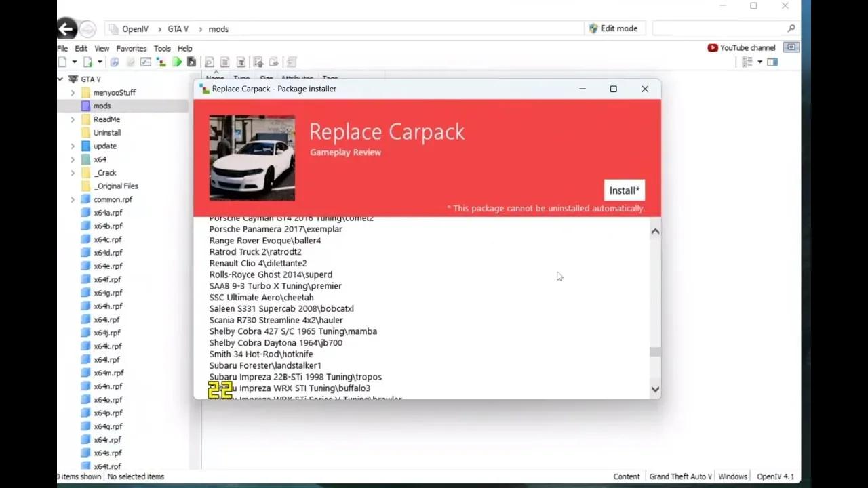The image size is (868, 488).
Task: Maximize the package installer window
Action: 613,89
